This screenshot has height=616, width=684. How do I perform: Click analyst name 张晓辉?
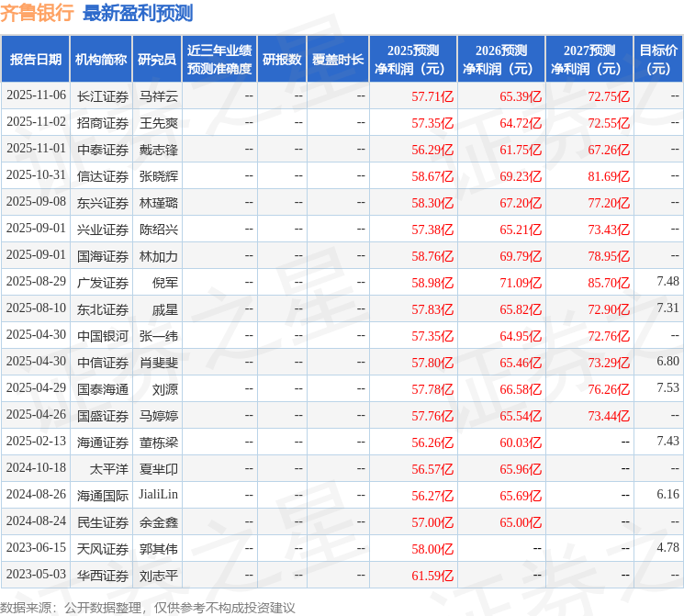[x=159, y=176]
